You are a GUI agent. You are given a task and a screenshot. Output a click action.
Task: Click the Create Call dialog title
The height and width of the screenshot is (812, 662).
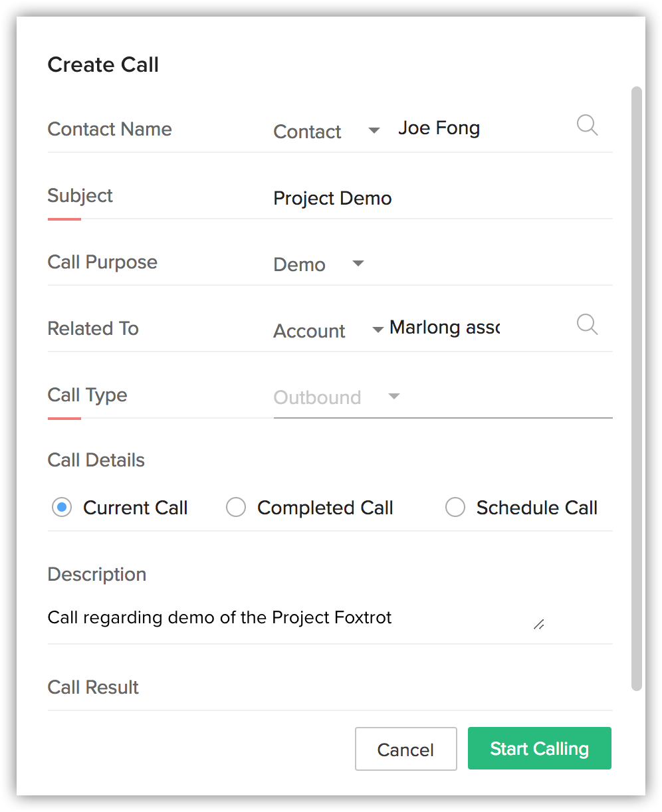point(103,64)
